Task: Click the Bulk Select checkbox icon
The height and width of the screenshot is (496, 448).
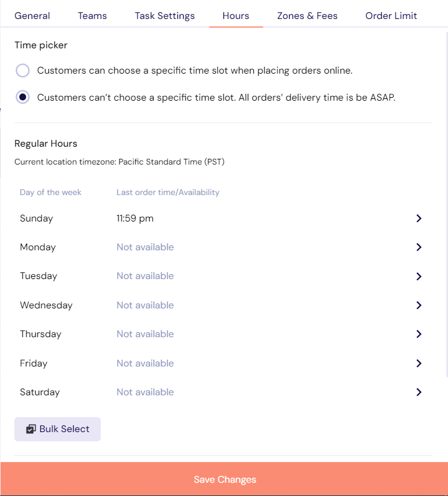Action: [x=31, y=429]
